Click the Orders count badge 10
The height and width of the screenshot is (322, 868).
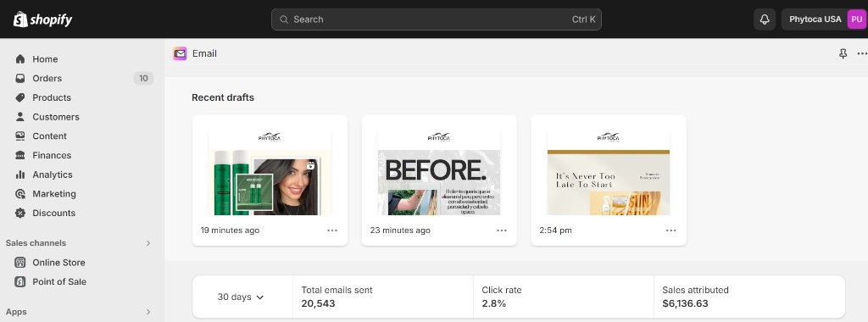[x=143, y=79]
